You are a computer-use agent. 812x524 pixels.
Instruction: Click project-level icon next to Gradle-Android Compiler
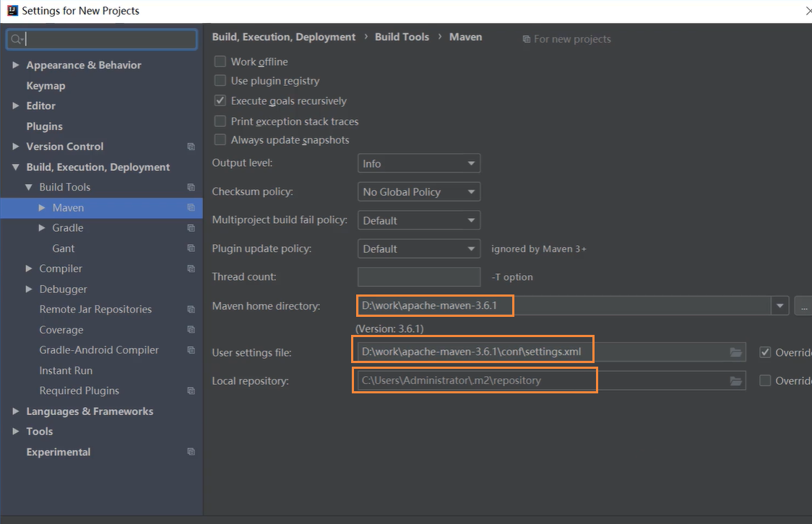click(191, 350)
